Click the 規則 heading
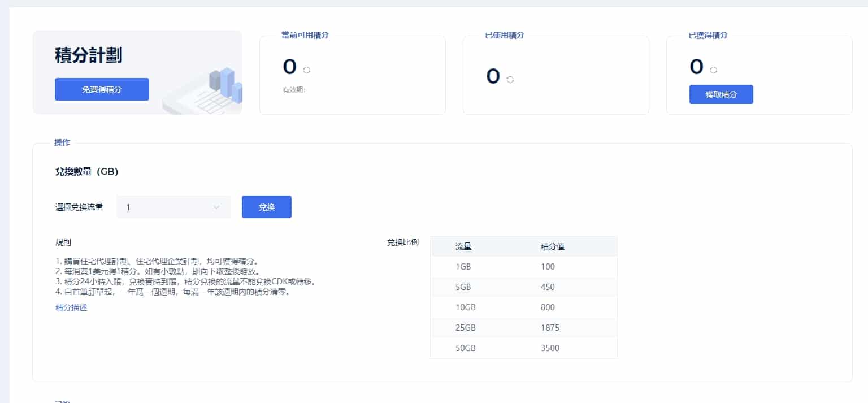Screen dimensions: 868x403 pos(63,242)
